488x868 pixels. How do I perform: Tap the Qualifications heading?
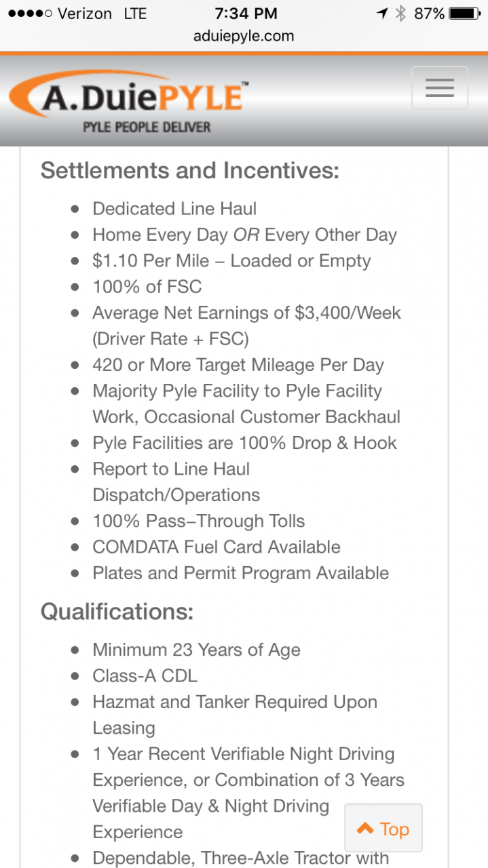click(x=117, y=612)
